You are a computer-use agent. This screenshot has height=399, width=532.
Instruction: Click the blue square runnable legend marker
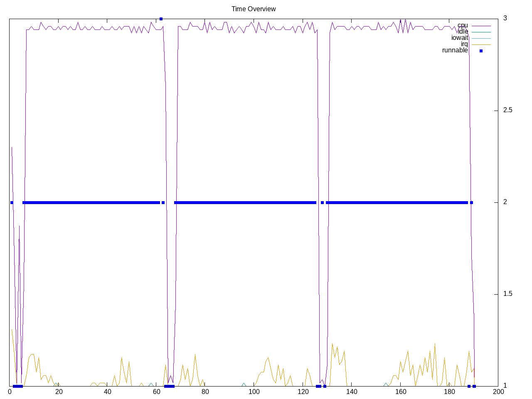(481, 51)
